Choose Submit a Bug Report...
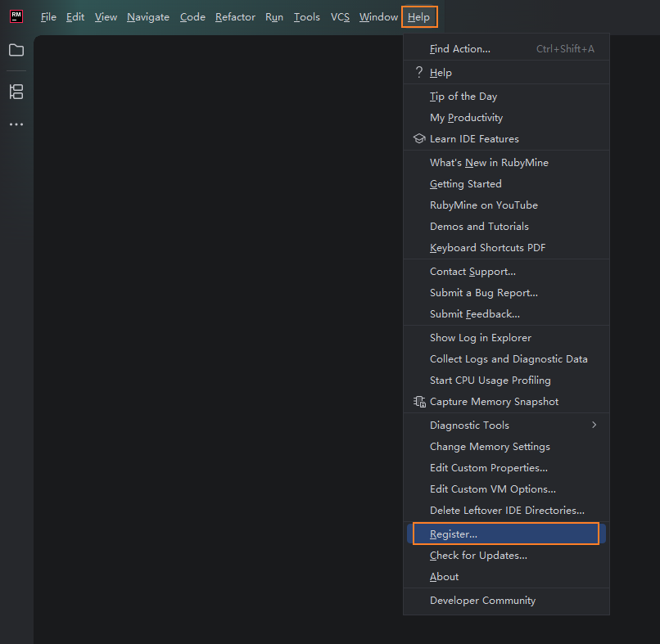The width and height of the screenshot is (660, 644). tap(506, 292)
